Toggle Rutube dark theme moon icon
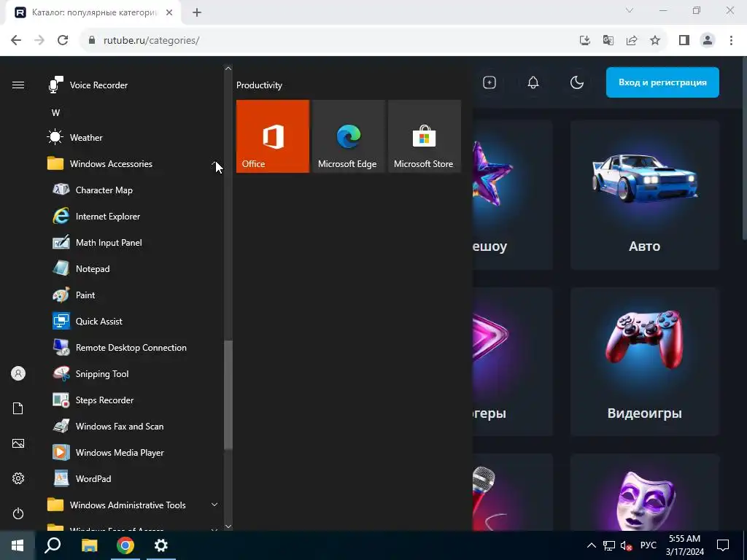The image size is (747, 560). 576,82
